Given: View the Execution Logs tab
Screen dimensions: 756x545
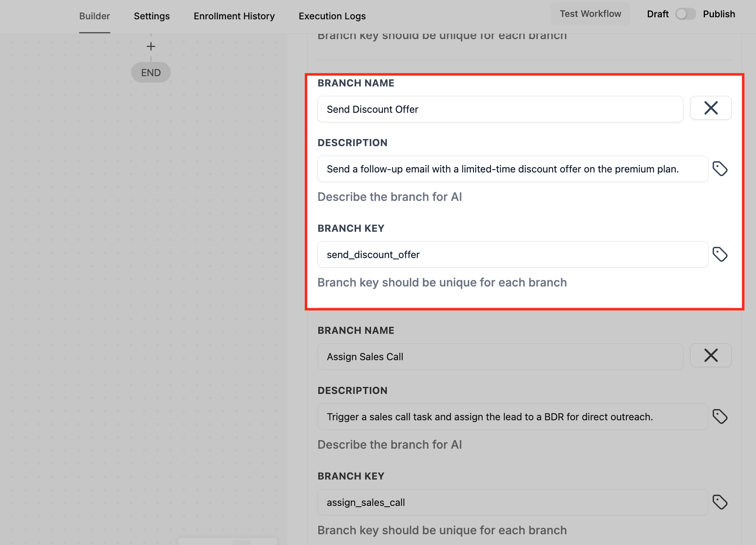Looking at the screenshot, I should [332, 16].
